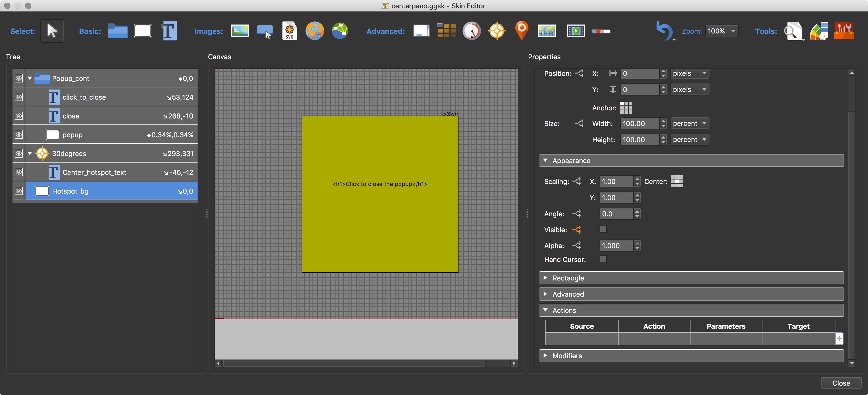868x395 pixels.
Task: Open Height units percent dropdown
Action: pos(690,140)
